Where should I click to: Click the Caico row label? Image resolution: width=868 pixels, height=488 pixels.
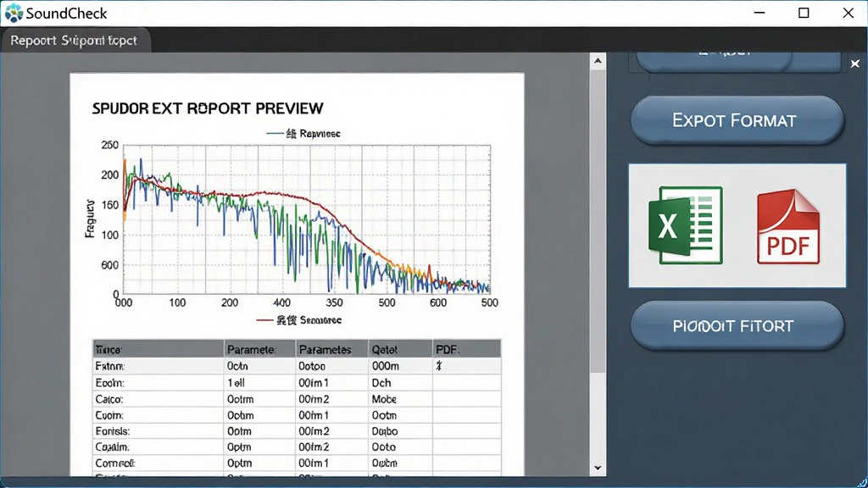pyautogui.click(x=109, y=399)
